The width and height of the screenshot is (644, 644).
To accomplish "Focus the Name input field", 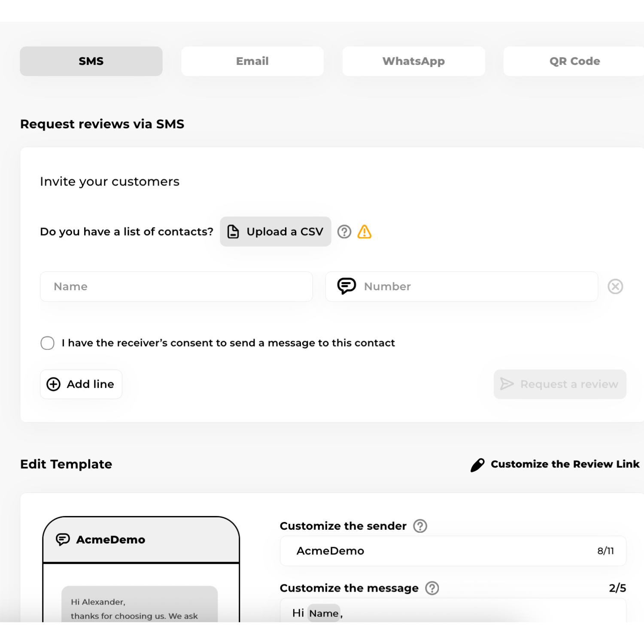I will click(x=176, y=286).
